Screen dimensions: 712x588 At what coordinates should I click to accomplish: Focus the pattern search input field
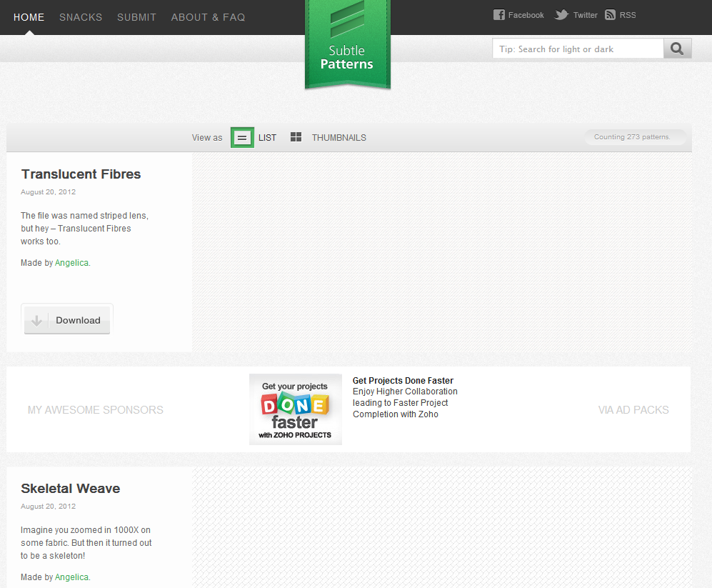coord(578,49)
